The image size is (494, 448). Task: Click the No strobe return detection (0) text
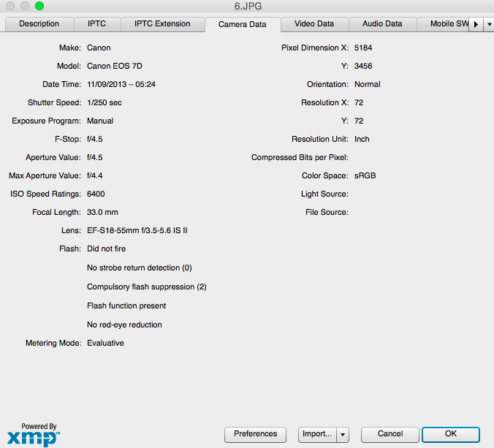click(140, 267)
